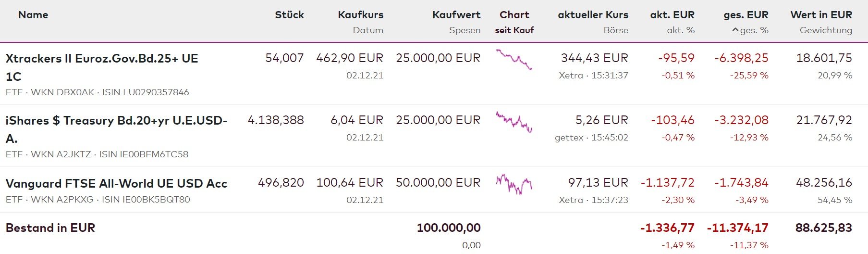Open Xtrackers II Euroz.Gov.Bd.25+ UE 1C details
Viewport: 868px width, 254px height.
point(102,59)
